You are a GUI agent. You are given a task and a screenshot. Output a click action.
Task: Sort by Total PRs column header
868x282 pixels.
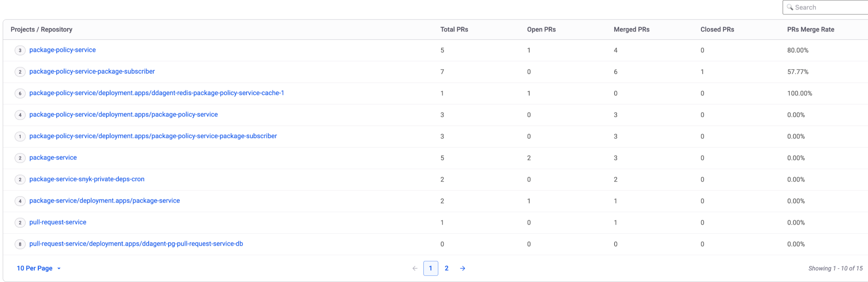(x=454, y=29)
